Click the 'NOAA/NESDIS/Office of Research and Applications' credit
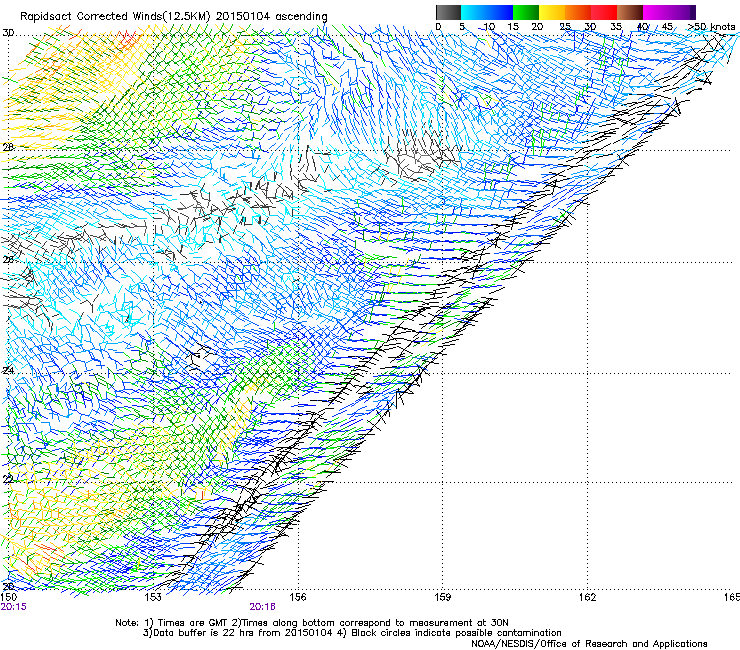Image resolution: width=740 pixels, height=650 pixels. tap(589, 644)
